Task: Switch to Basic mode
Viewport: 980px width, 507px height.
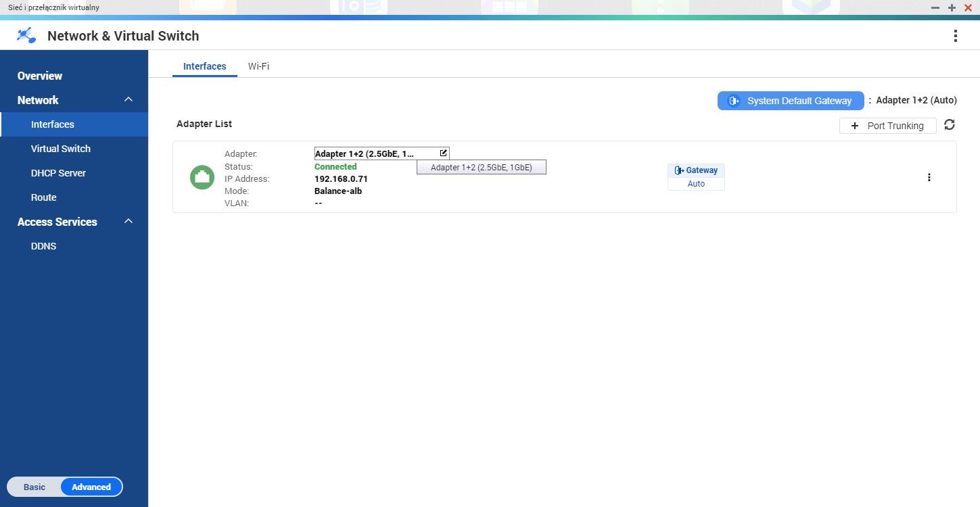Action: [x=34, y=487]
